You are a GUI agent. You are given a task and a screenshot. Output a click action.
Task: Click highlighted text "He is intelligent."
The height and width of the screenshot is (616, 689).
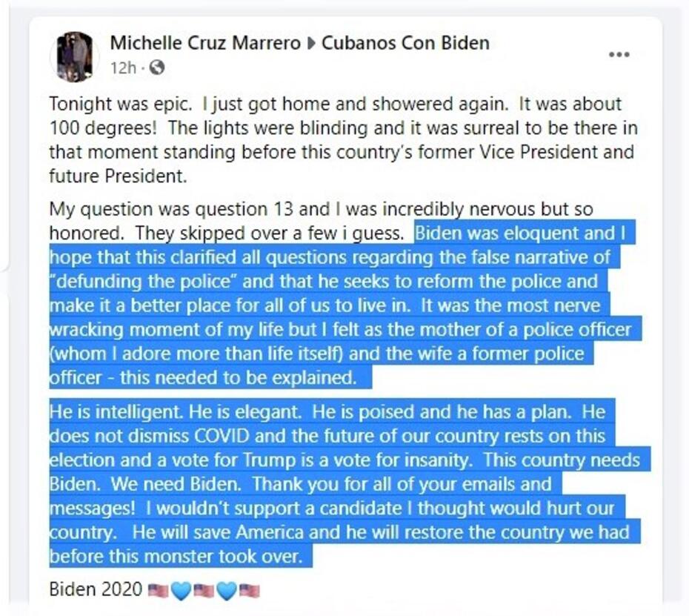pyautogui.click(x=116, y=412)
